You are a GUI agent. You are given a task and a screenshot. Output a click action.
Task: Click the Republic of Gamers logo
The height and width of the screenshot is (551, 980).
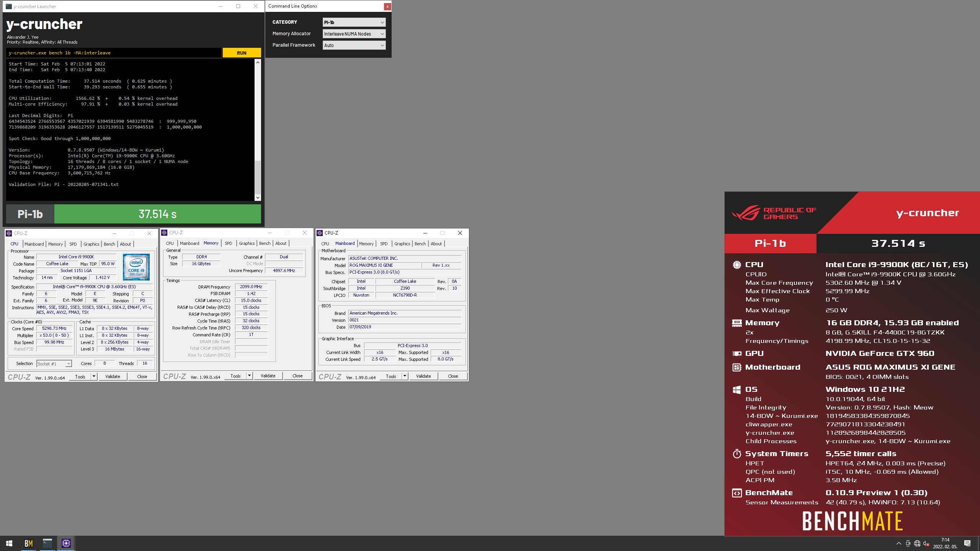tap(774, 213)
